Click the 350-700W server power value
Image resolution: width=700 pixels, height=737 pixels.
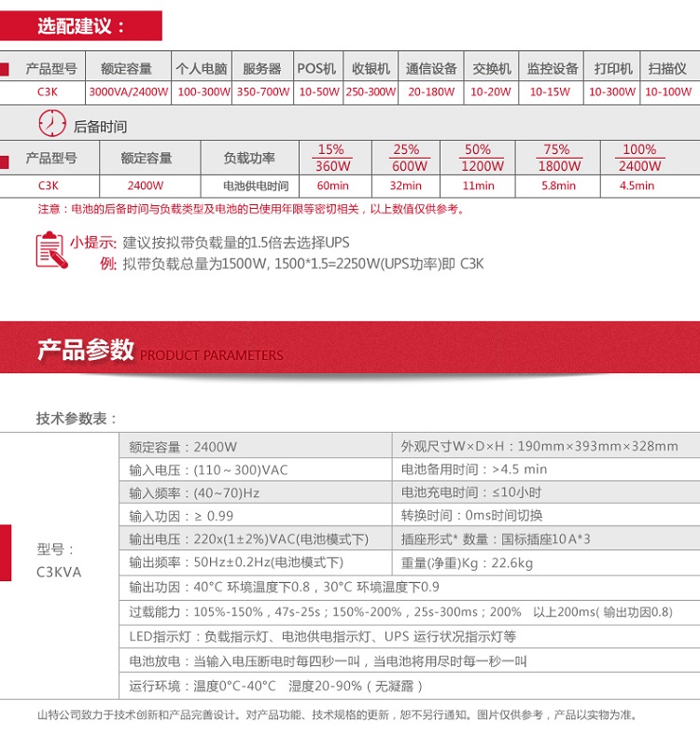[263, 92]
